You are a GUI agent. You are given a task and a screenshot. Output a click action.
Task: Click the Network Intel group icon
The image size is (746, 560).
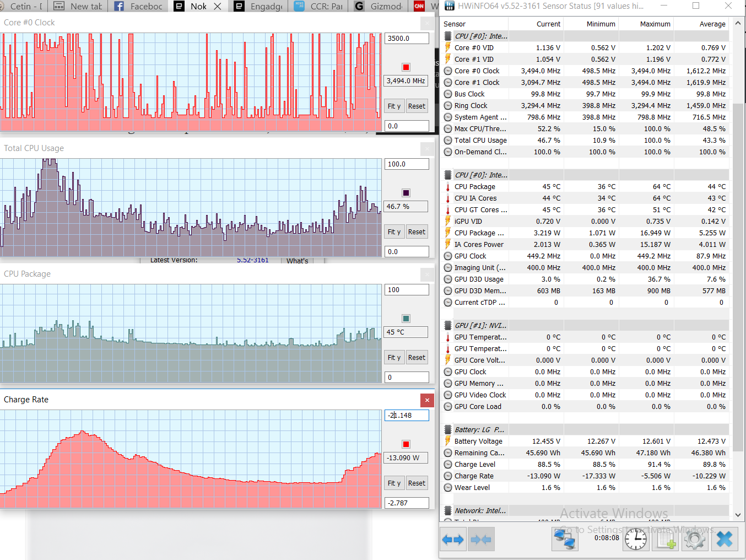(x=448, y=511)
